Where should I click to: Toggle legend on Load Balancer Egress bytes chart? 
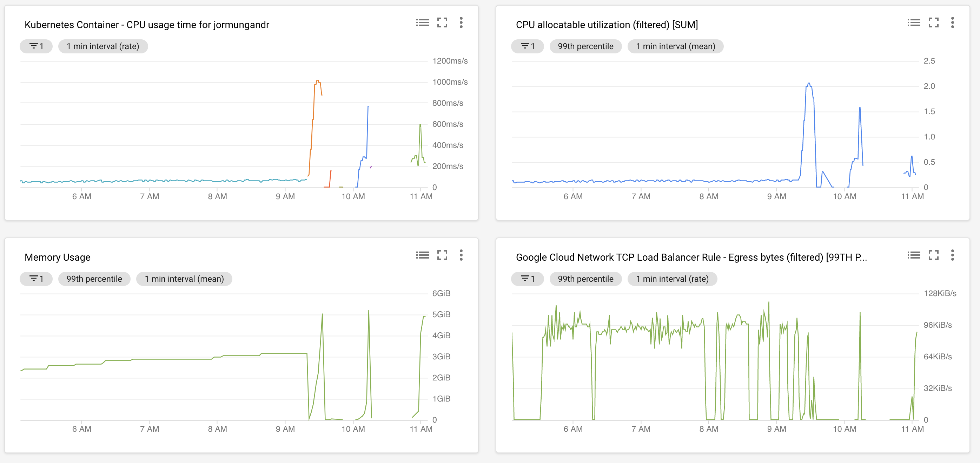914,255
